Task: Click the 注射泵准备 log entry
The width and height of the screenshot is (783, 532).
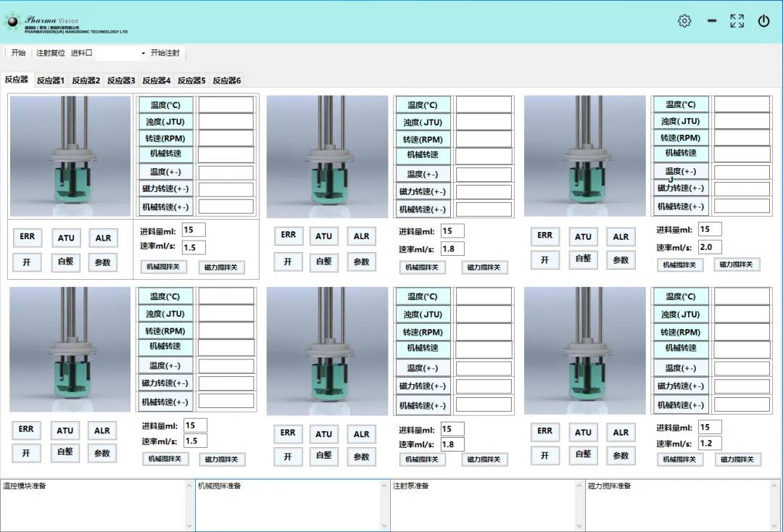Action: [410, 486]
